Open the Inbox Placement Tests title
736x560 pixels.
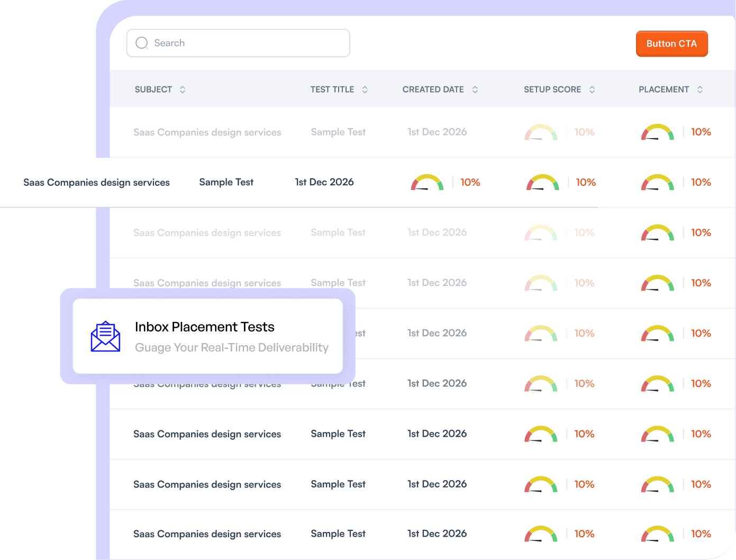coord(204,327)
